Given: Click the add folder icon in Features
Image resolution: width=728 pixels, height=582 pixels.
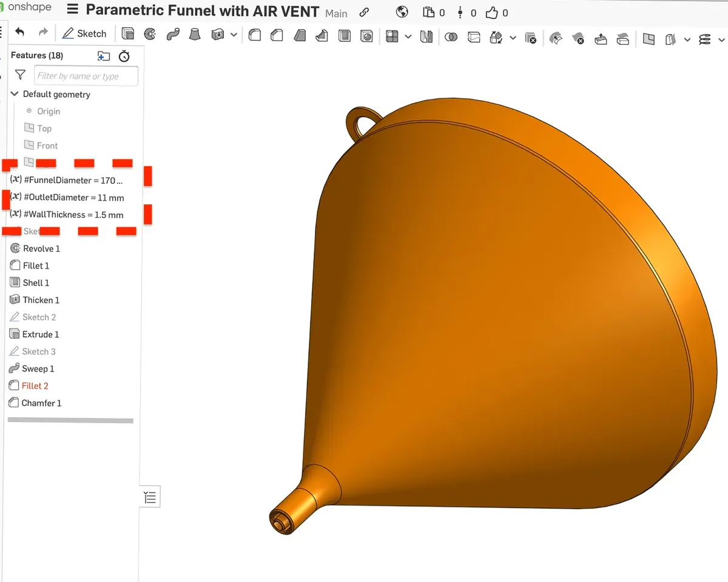Looking at the screenshot, I should [x=104, y=56].
